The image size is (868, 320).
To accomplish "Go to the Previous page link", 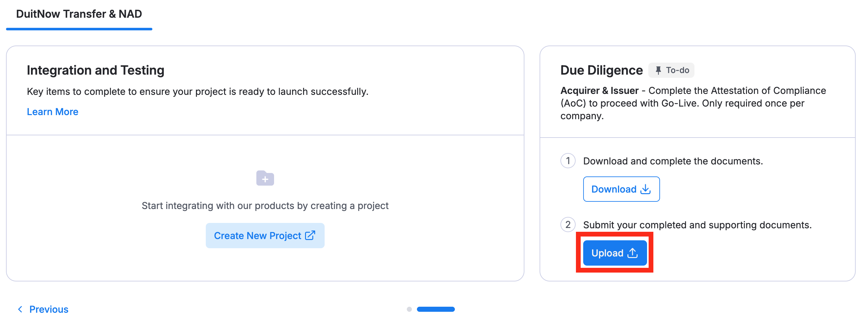I will click(x=49, y=309).
